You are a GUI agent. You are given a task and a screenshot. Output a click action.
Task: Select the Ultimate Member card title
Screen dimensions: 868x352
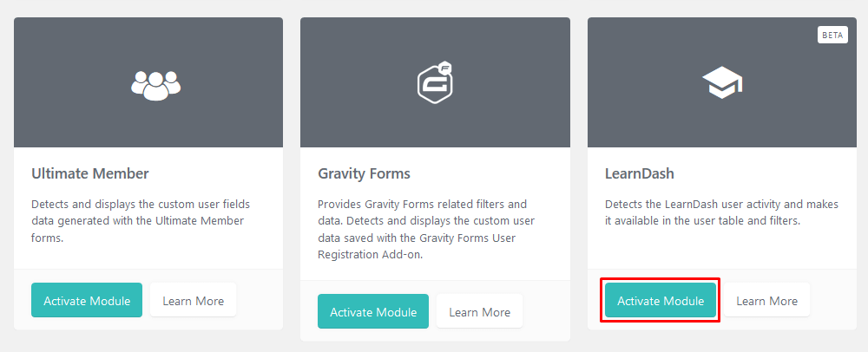pyautogui.click(x=90, y=173)
